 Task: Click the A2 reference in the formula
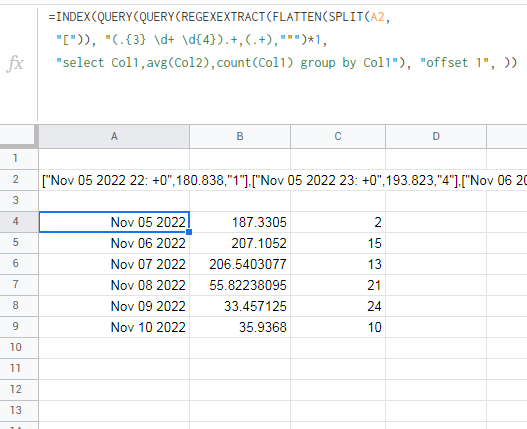377,16
